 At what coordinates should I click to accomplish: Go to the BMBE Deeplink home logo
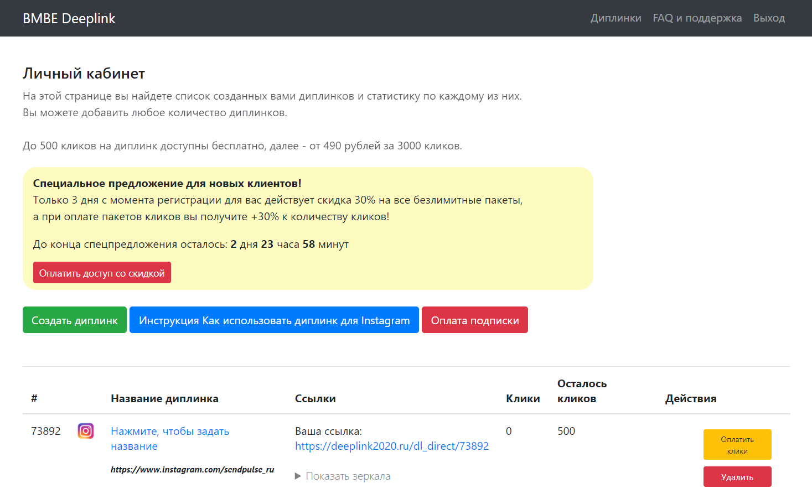pyautogui.click(x=69, y=18)
